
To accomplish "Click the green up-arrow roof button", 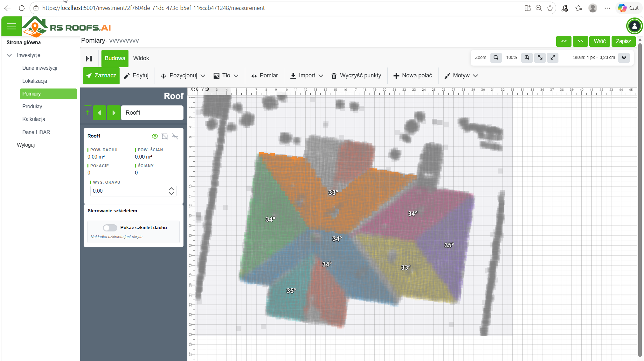I will click(x=88, y=113).
